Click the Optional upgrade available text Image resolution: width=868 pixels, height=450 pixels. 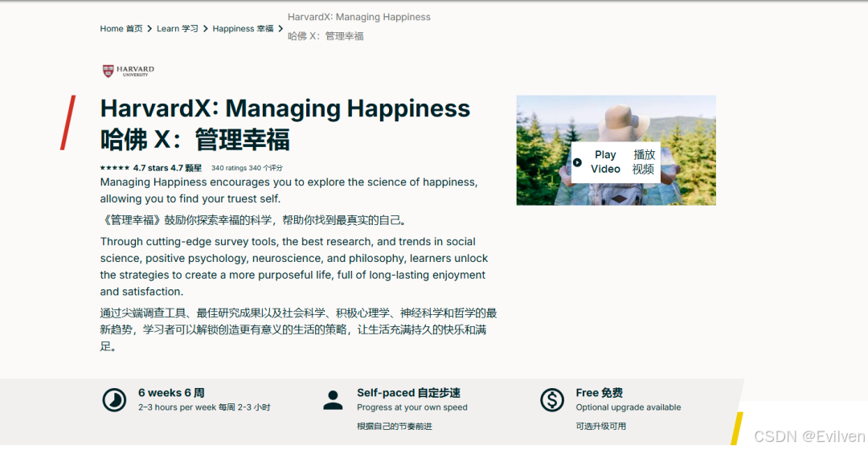[628, 407]
